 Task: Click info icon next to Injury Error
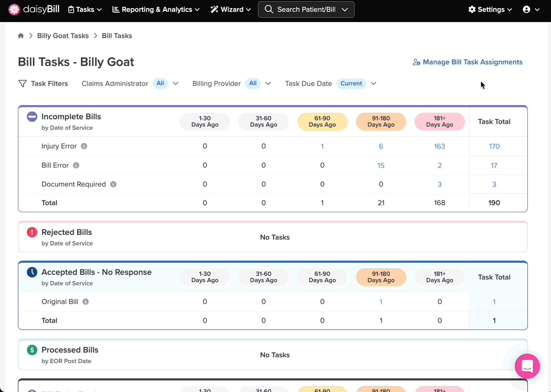[84, 146]
